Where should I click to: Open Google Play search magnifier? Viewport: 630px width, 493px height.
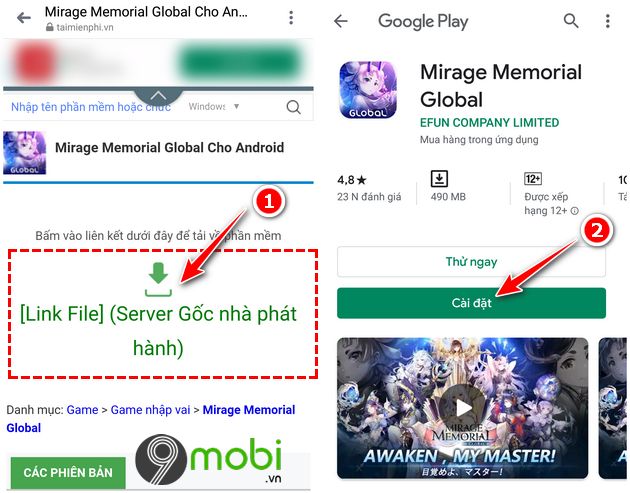tap(571, 20)
